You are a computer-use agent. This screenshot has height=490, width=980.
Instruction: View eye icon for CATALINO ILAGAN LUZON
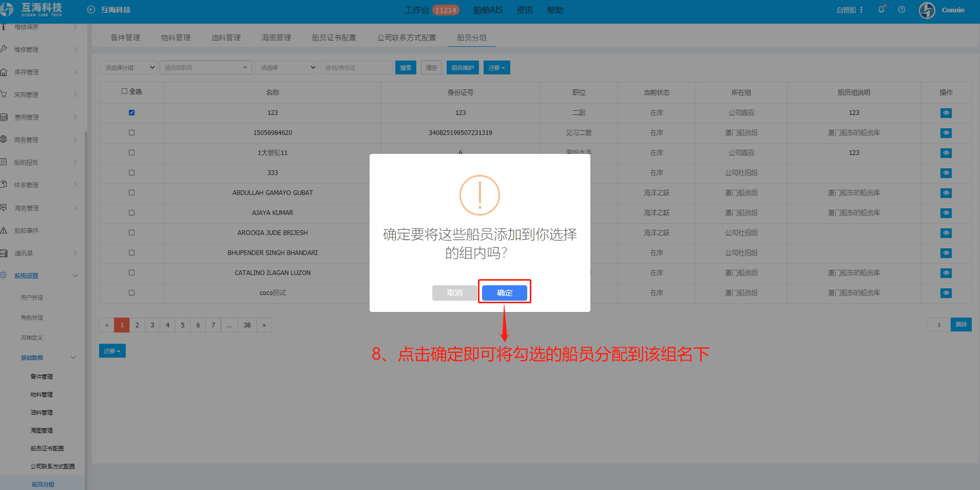[946, 273]
